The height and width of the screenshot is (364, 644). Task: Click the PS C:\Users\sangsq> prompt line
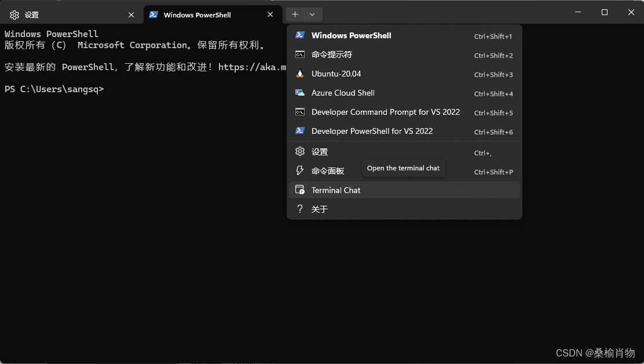coord(54,89)
